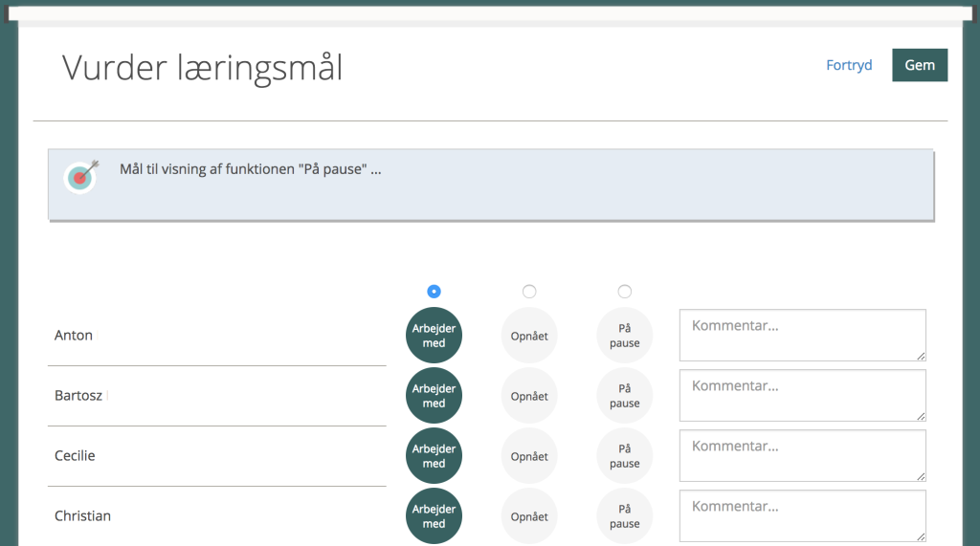Click the Gem button
This screenshot has width=980, height=546.
point(920,65)
